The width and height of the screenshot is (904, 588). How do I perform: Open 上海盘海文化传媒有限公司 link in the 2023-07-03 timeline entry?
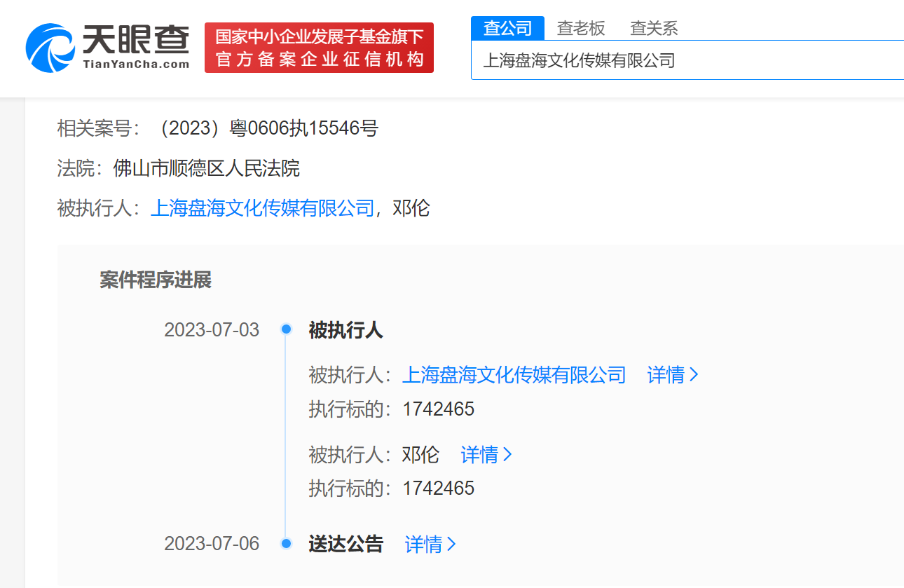[514, 375]
